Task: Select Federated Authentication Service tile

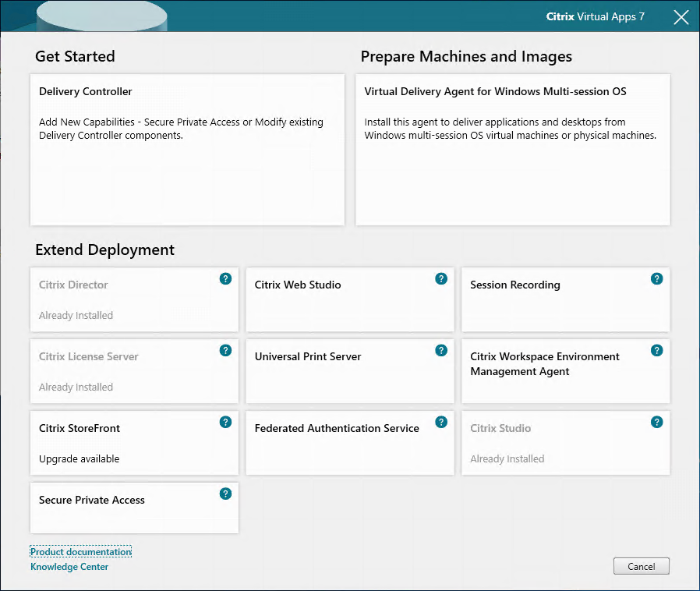Action: click(350, 443)
